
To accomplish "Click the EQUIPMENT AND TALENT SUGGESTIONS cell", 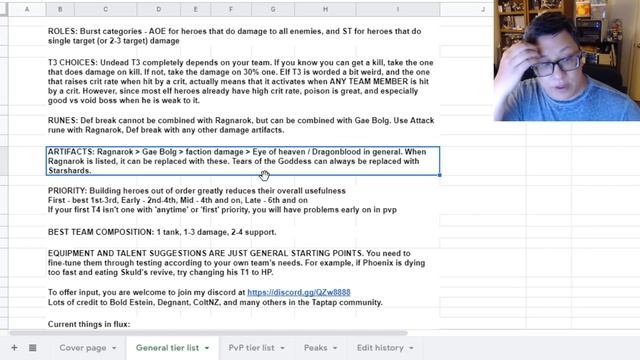I will [x=236, y=262].
